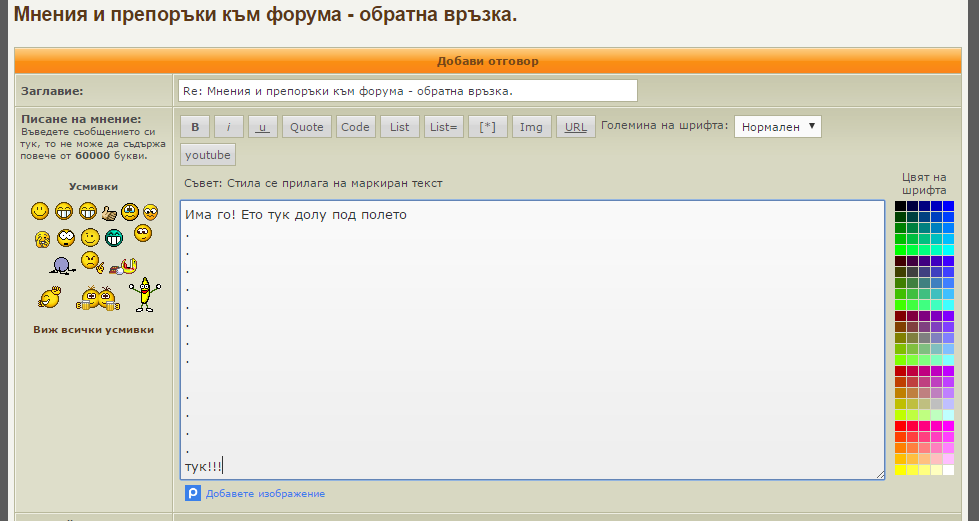
Task: Pick the pure yellow swatch in the palette's bottom corner
Action: pos(900,470)
